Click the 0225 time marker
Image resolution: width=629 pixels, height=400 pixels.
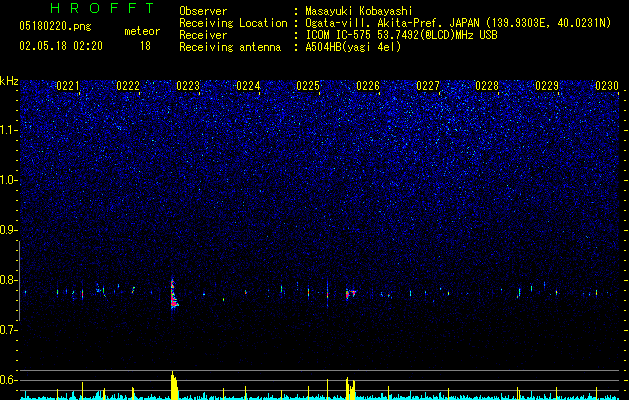308,86
